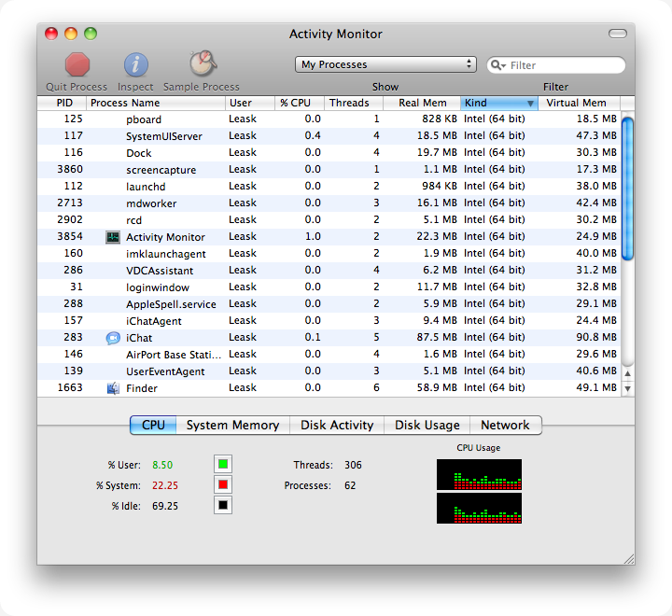The height and width of the screenshot is (616, 672).
Task: Click the lower CPU Usage graph
Action: [479, 509]
